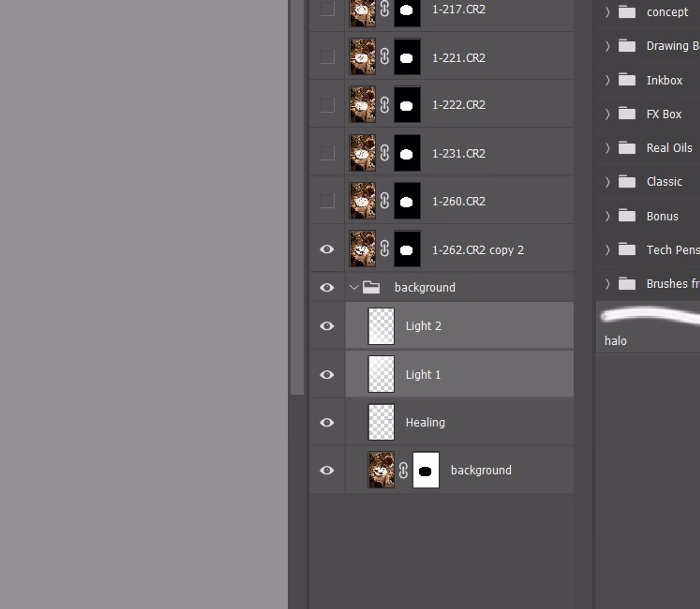
Task: Click the Classic brush folder icon
Action: [x=626, y=182]
